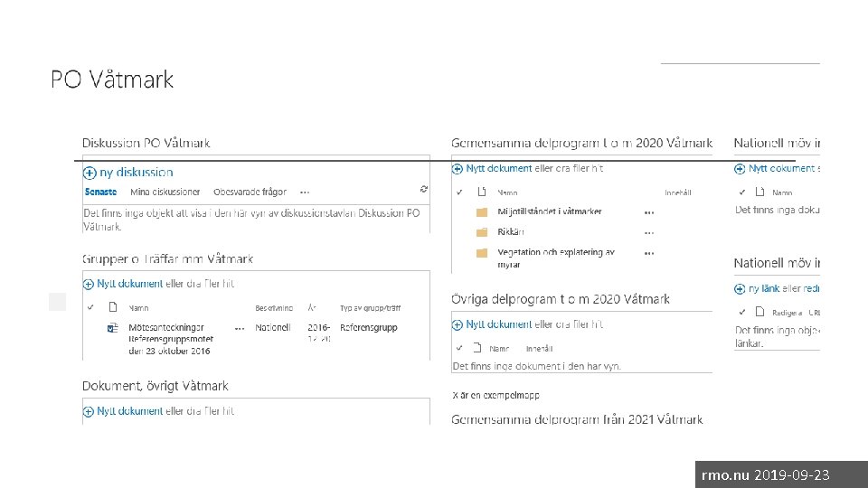Click 'Nytt dokument' in first Nationell möv section
This screenshot has height=488, width=868.
click(781, 168)
